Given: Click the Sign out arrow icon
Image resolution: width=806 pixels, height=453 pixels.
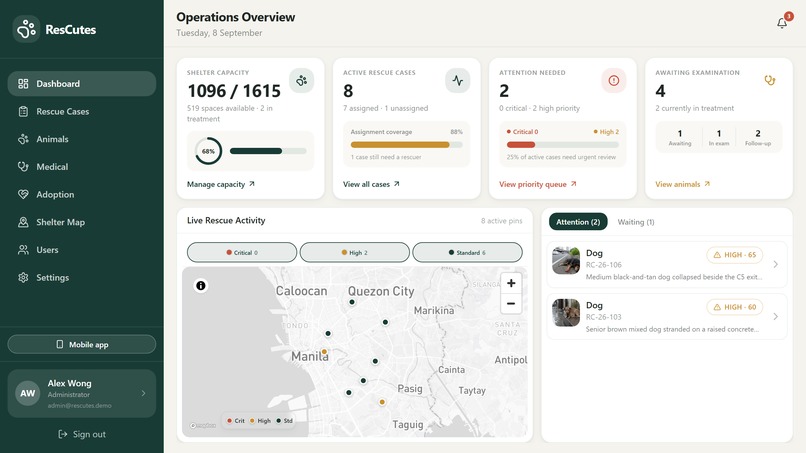Looking at the screenshot, I should click(62, 434).
